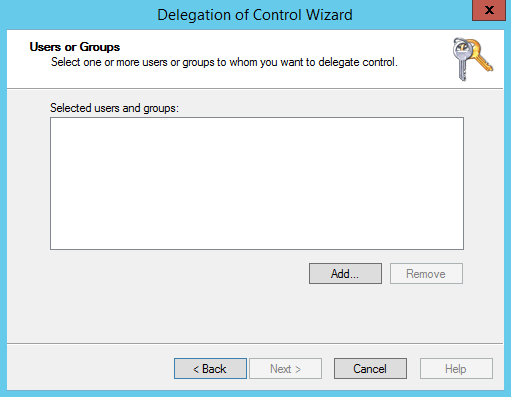The width and height of the screenshot is (511, 397).
Task: Click the Selected users and groups label
Action: click(x=114, y=108)
